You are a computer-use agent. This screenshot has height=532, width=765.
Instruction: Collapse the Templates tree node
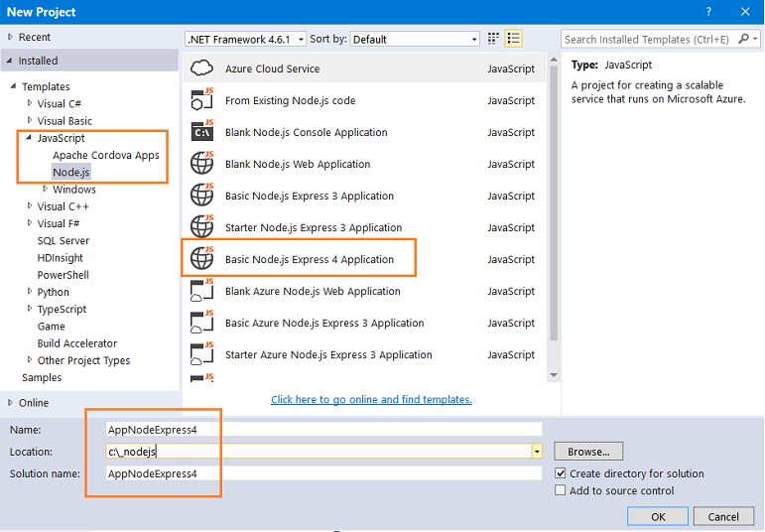(x=13, y=86)
